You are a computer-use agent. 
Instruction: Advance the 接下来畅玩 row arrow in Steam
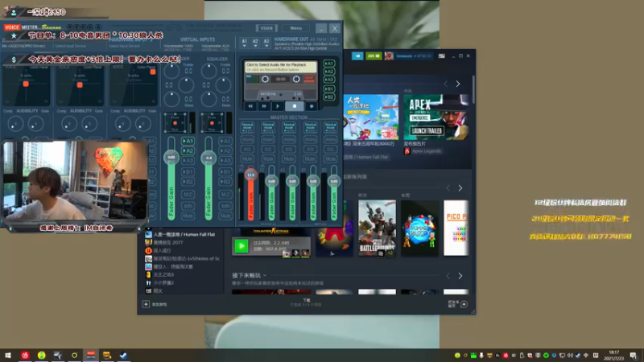click(x=460, y=276)
